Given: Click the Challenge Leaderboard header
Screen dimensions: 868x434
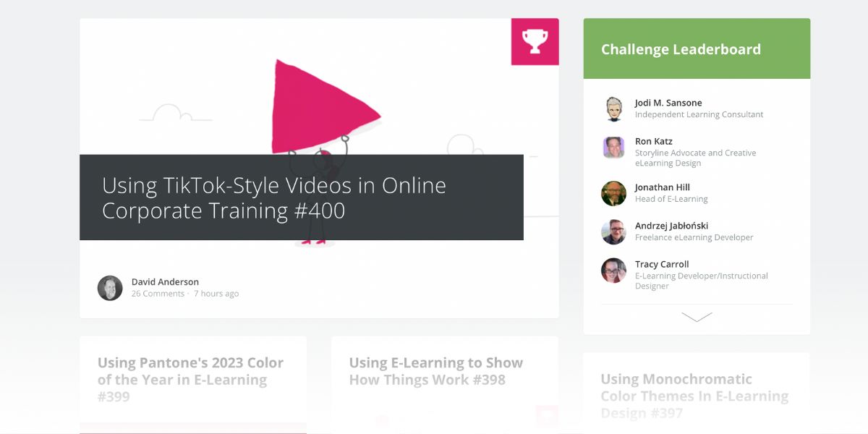Looking at the screenshot, I should click(x=681, y=48).
